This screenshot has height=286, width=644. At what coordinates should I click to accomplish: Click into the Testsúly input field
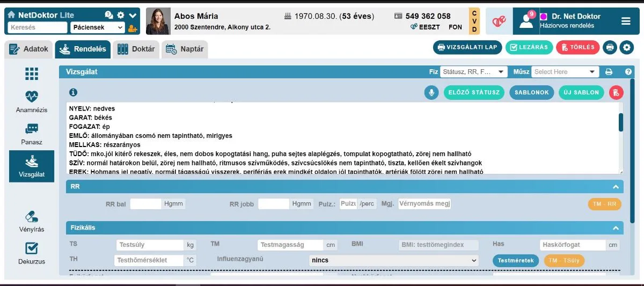(151, 245)
